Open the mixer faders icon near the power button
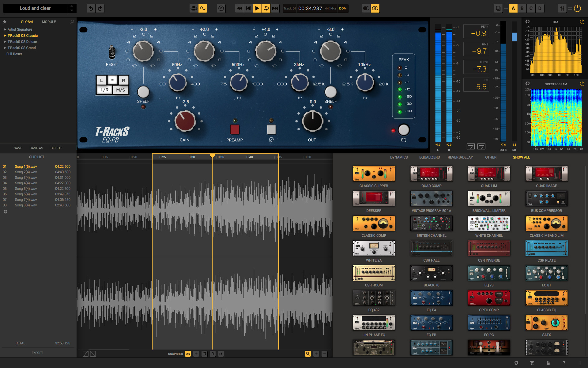Viewport: 588px width, 368px height. 562,8
